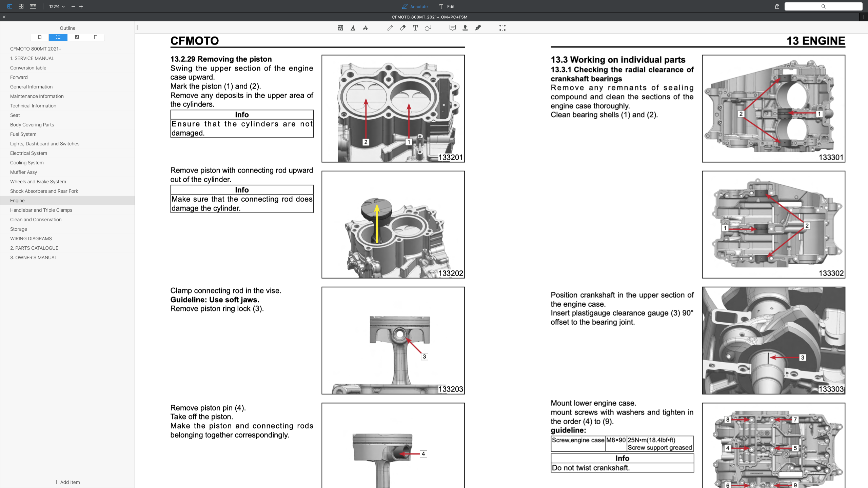Go to Forward in the outline
This screenshot has width=868, height=488.
19,77
